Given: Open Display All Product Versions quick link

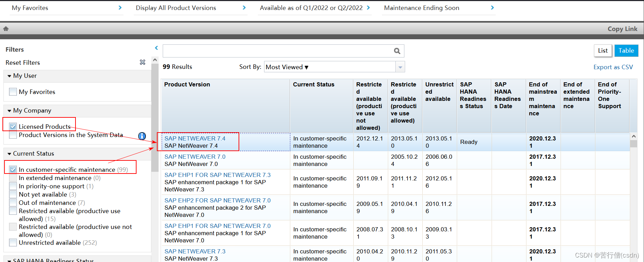Looking at the screenshot, I should click(x=176, y=8).
